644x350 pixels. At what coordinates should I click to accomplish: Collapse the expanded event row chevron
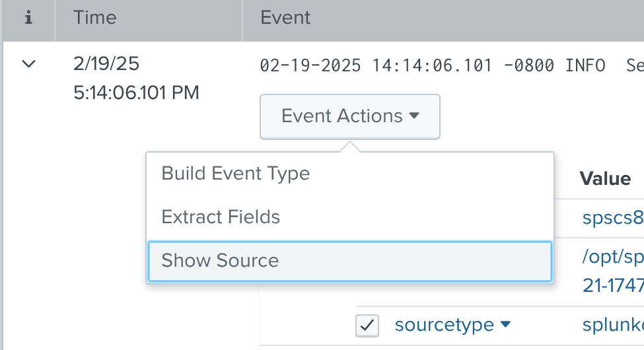tap(28, 64)
